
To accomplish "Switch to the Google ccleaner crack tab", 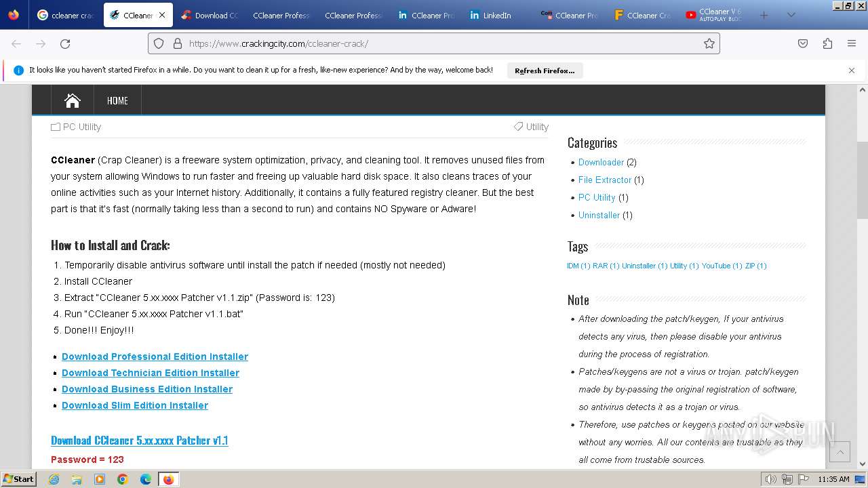I will coord(66,15).
